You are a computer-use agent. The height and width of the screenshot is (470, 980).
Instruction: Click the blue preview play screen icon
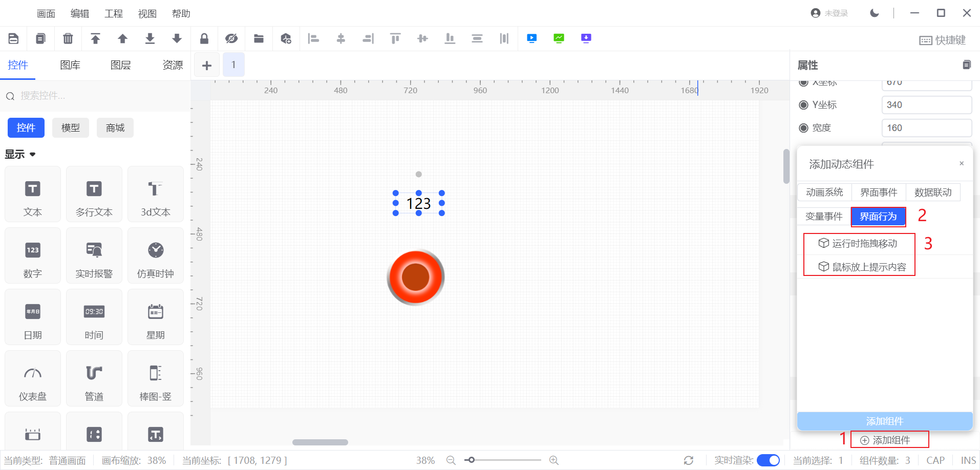click(531, 38)
